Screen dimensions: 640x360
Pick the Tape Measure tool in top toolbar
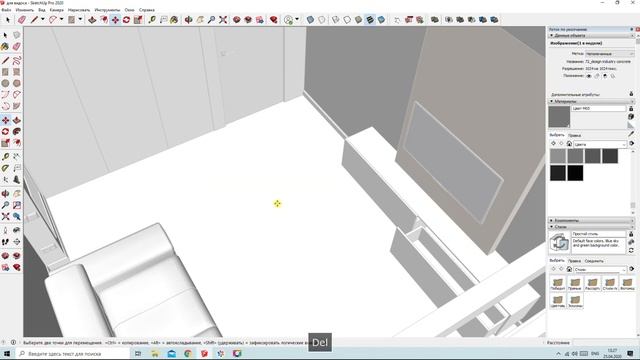(x=152, y=20)
